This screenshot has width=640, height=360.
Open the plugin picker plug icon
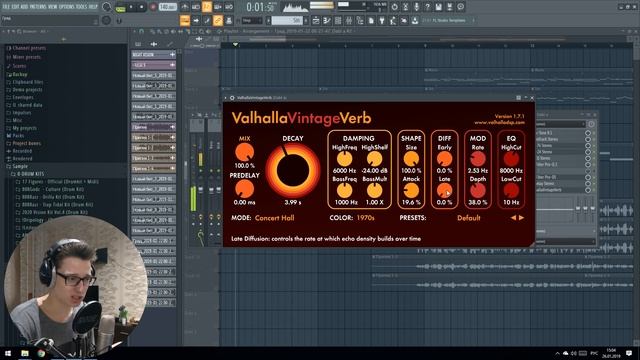click(x=382, y=20)
